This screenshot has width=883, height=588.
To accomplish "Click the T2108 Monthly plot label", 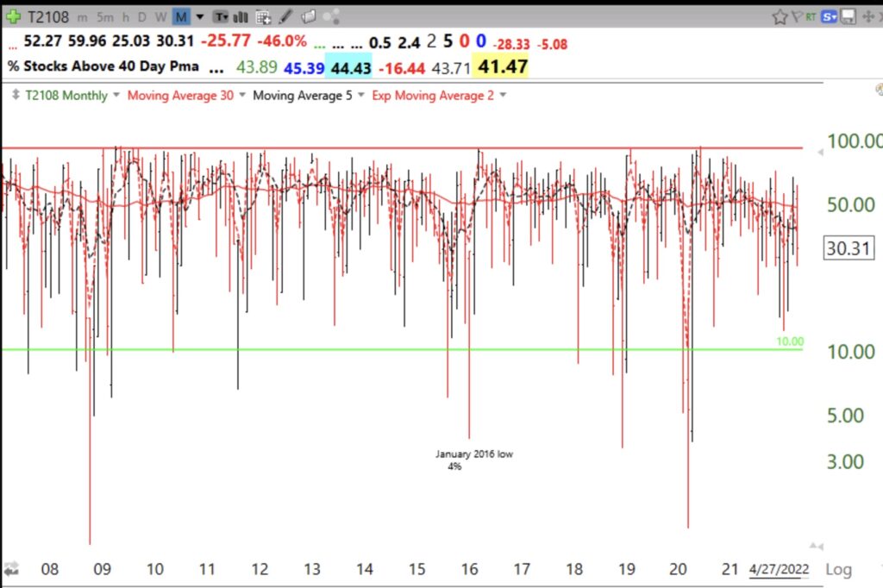I will click(x=66, y=95).
